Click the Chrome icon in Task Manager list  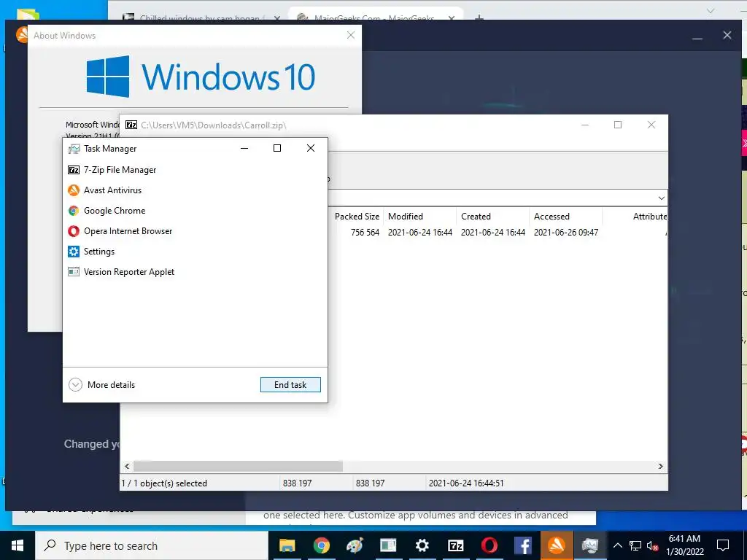point(74,211)
